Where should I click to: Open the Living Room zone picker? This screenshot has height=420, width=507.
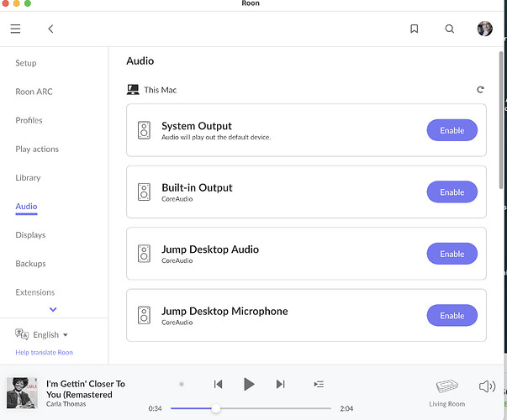point(446,393)
